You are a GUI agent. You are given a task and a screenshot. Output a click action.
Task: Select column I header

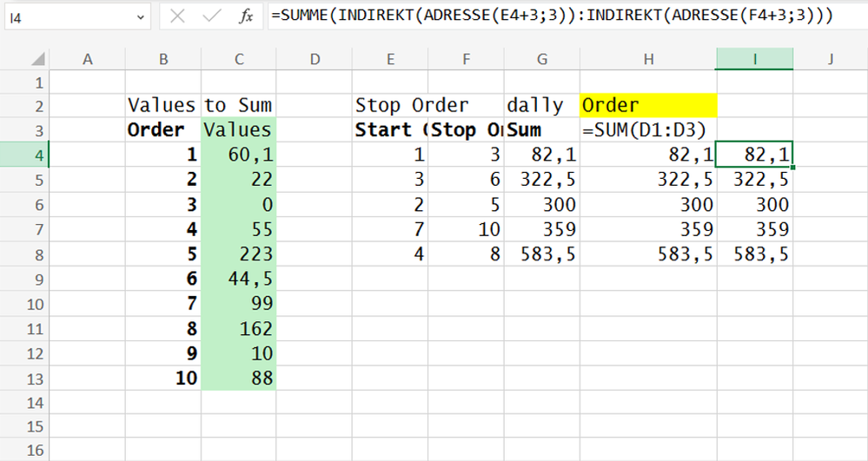pyautogui.click(x=754, y=59)
